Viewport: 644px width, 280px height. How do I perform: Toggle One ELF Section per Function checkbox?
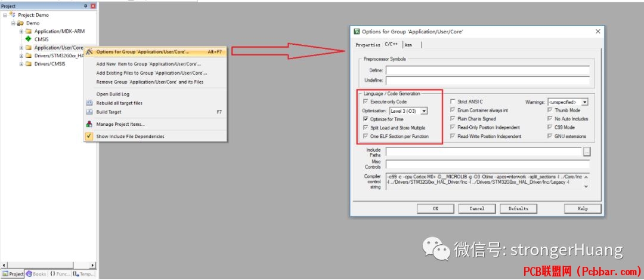366,136
